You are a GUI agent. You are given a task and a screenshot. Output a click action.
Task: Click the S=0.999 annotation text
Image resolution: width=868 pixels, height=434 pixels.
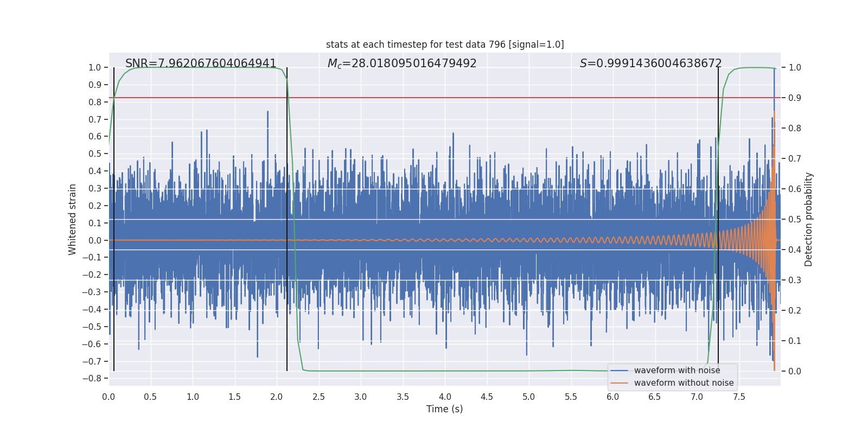pos(650,63)
